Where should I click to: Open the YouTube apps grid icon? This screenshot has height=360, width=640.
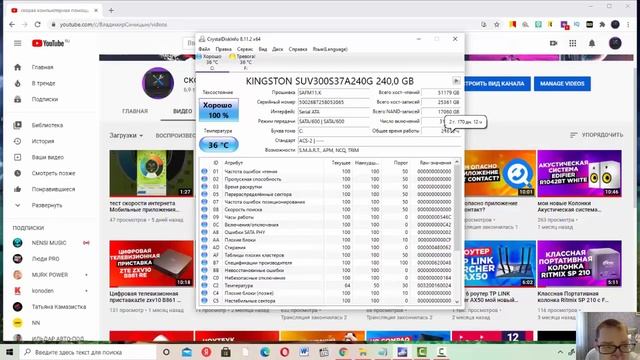[x=573, y=43]
